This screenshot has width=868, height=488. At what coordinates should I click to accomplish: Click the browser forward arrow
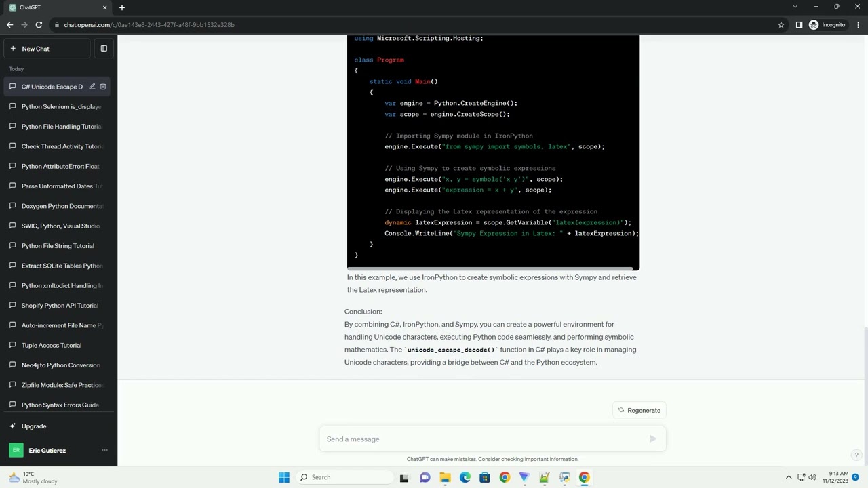tap(24, 25)
